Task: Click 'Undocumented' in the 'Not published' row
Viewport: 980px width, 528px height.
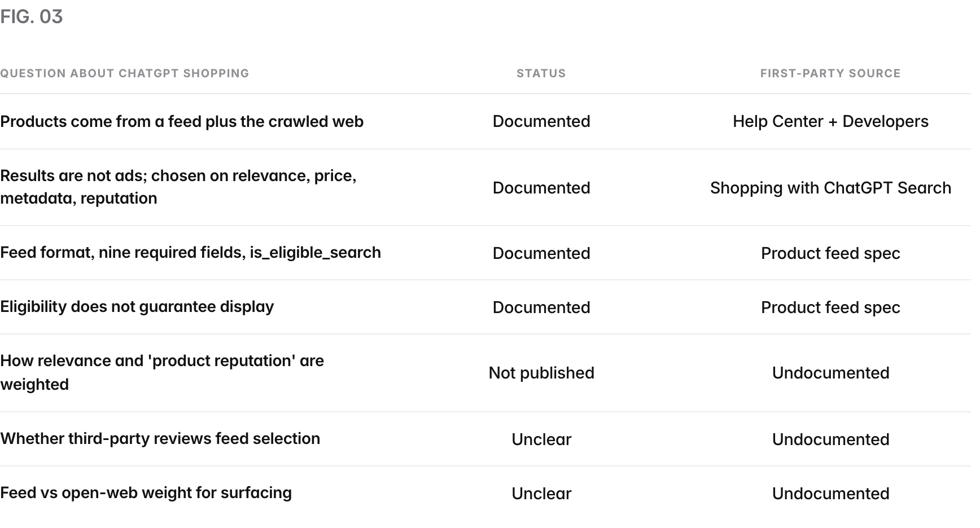Action: [x=830, y=373]
